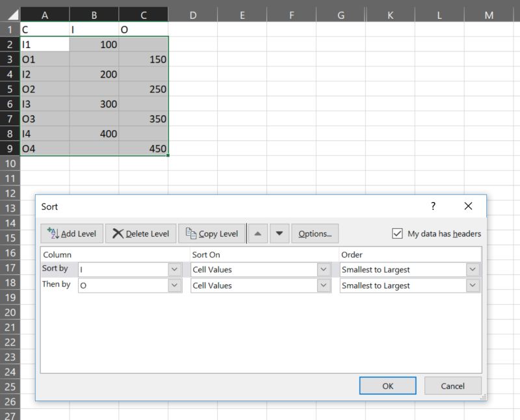The width and height of the screenshot is (520, 420).
Task: Click the Delete Level X icon
Action: (x=118, y=233)
